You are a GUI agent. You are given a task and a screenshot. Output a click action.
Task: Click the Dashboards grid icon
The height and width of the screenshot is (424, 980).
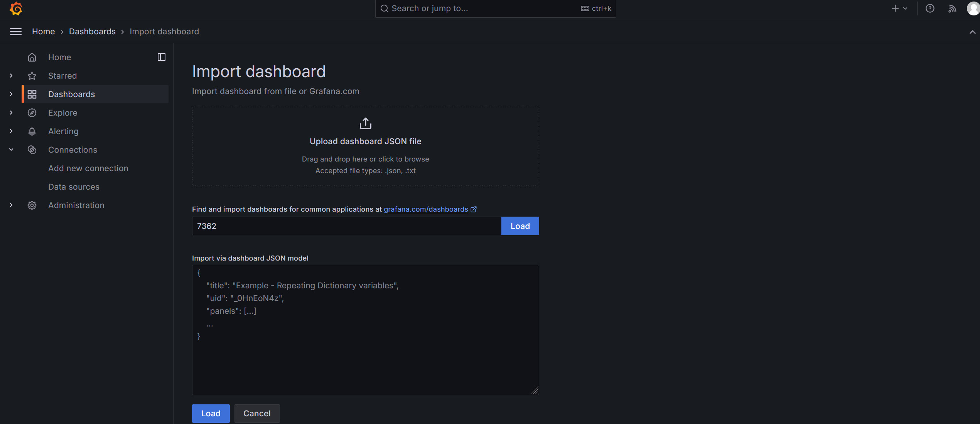(32, 94)
